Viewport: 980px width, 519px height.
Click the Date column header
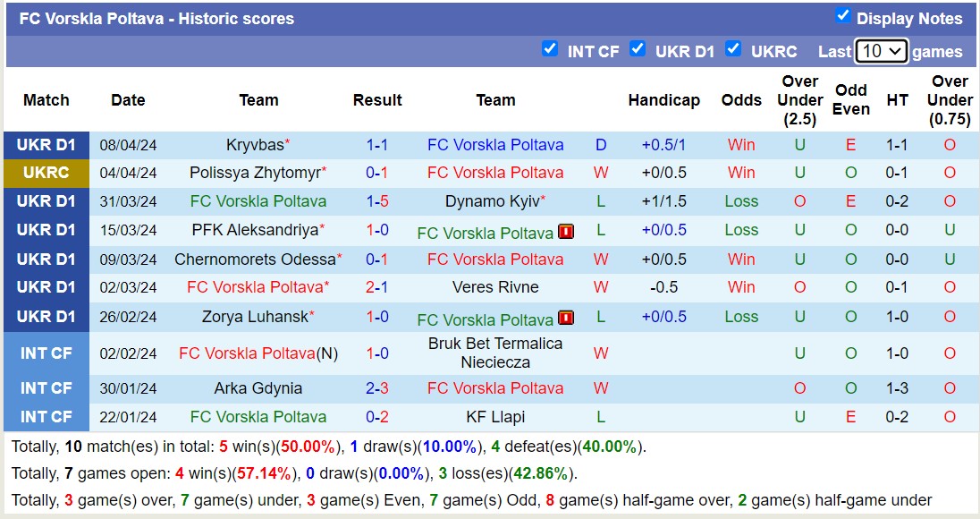128,100
